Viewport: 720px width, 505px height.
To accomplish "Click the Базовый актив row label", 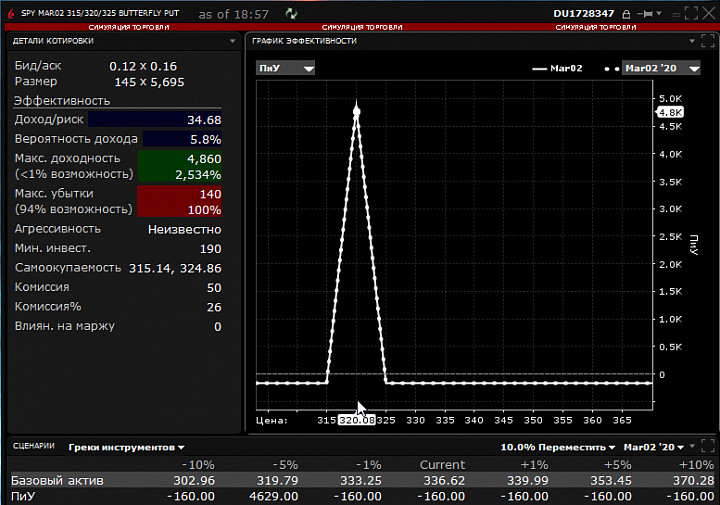I will point(57,481).
